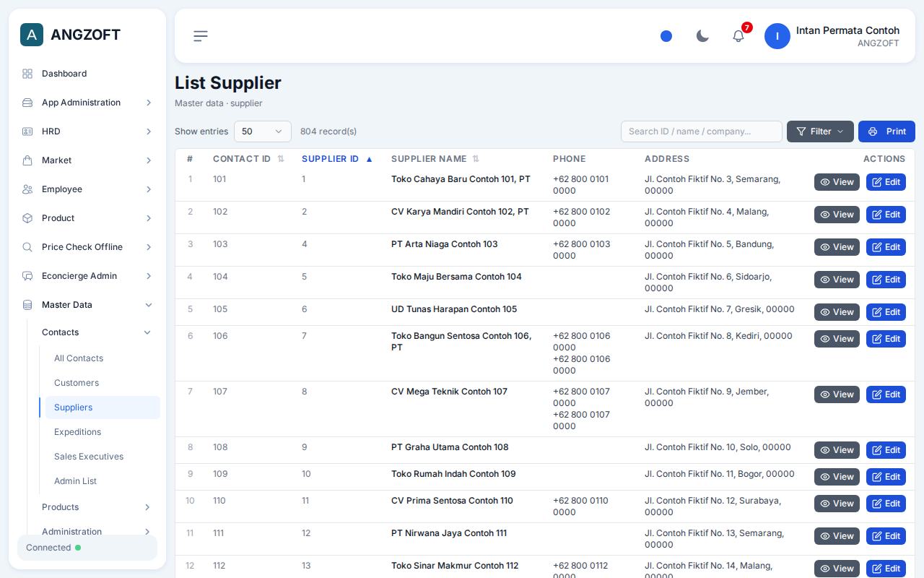The height and width of the screenshot is (578, 924).
Task: Click the Market bag icon
Action: pos(27,160)
